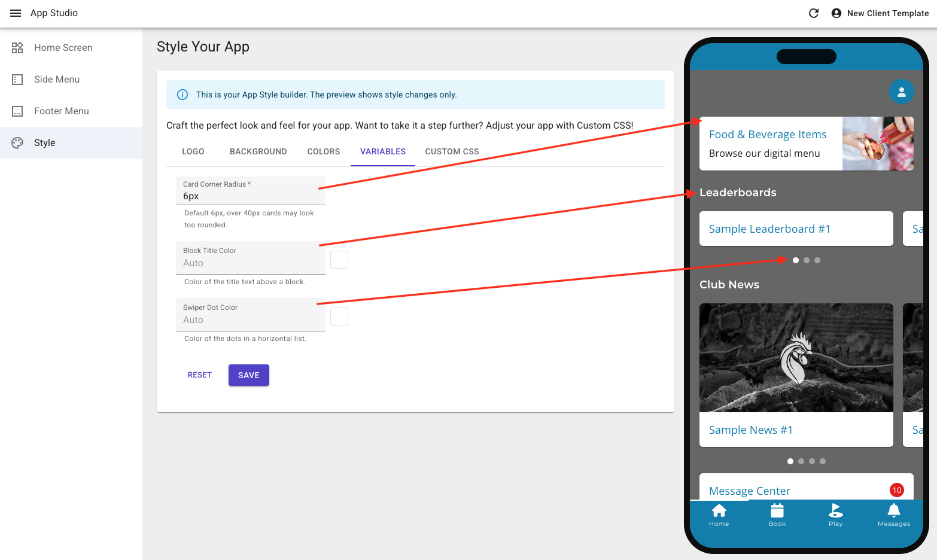The height and width of the screenshot is (560, 937).
Task: Select the second Leaderboards swiper dot
Action: [x=807, y=260]
